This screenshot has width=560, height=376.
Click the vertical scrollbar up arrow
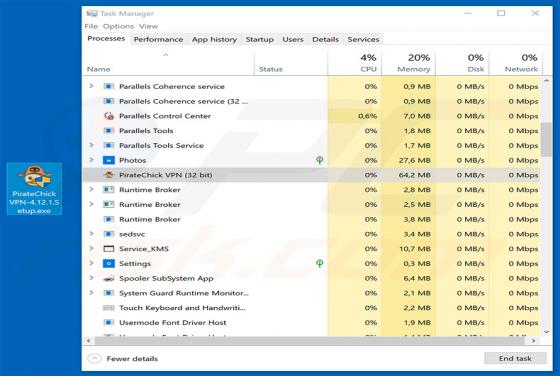(x=546, y=81)
